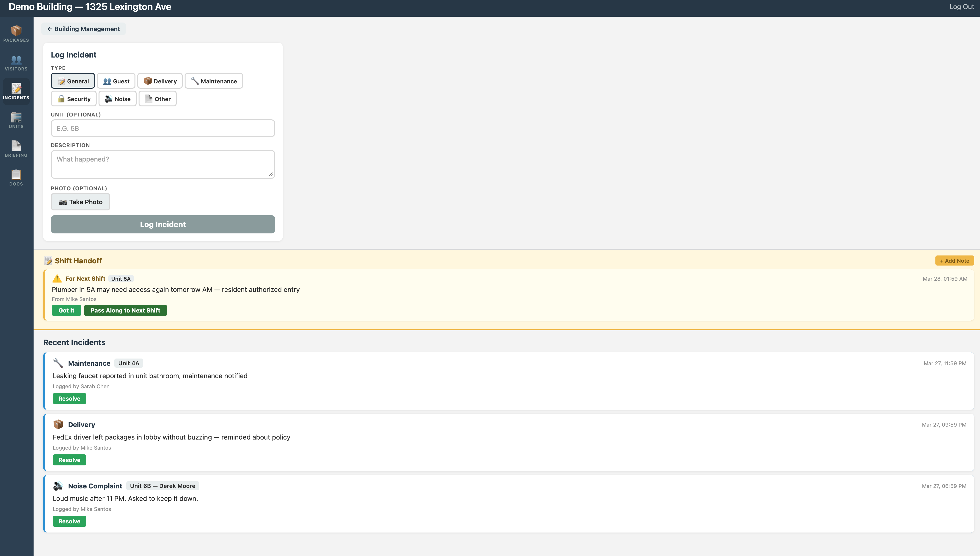Select the Noise incident type
Viewport: 980px width, 556px height.
(x=117, y=98)
